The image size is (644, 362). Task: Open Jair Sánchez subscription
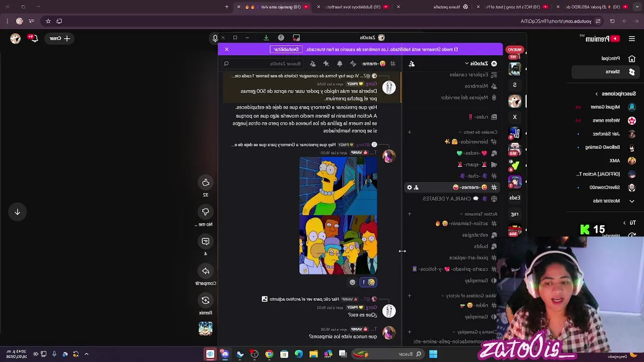(605, 134)
